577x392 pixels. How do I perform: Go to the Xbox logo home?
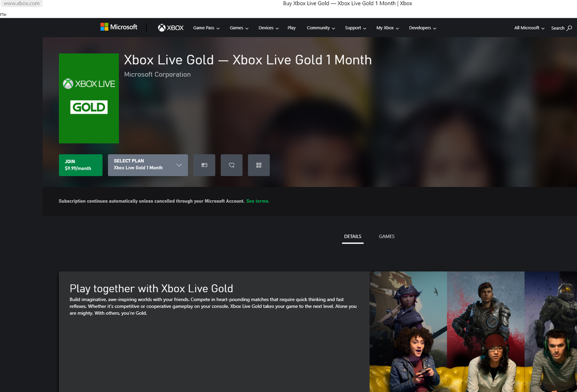tap(171, 28)
